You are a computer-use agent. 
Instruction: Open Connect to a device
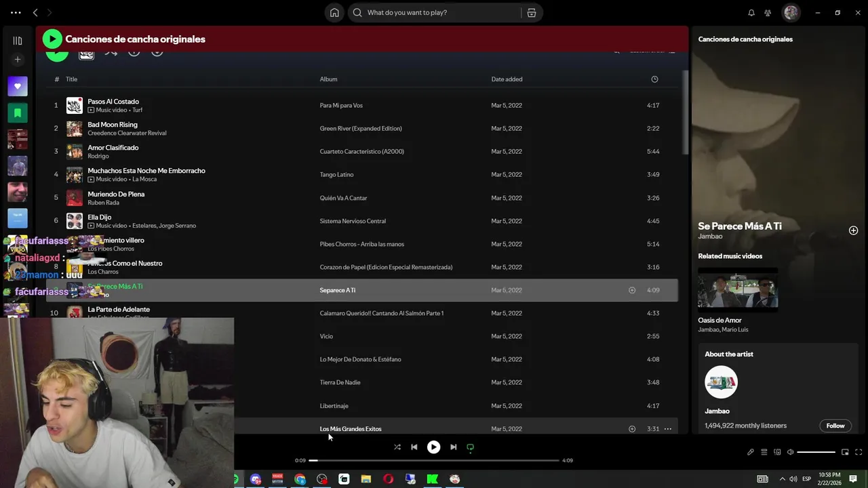(777, 452)
